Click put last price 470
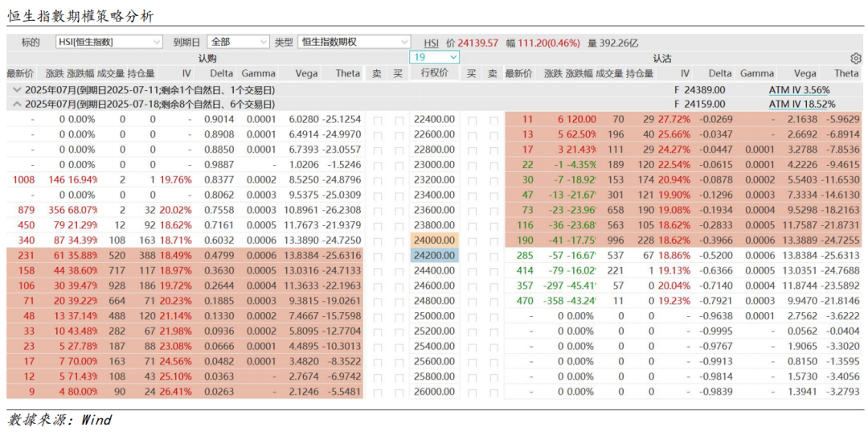 525,302
